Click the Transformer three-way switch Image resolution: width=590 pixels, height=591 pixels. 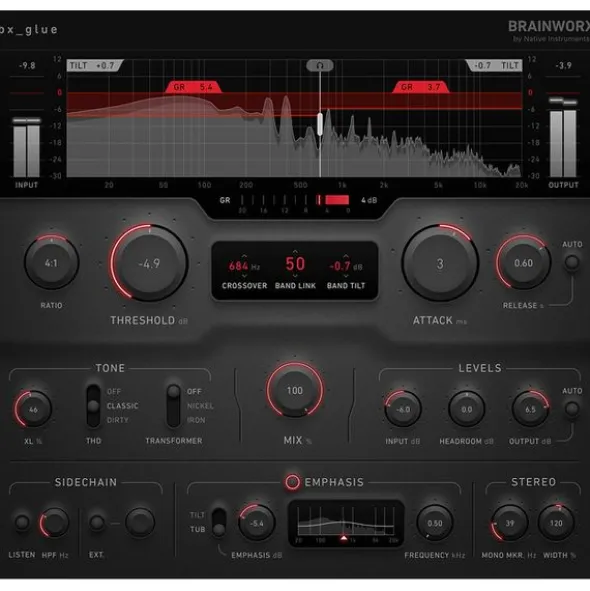click(173, 406)
